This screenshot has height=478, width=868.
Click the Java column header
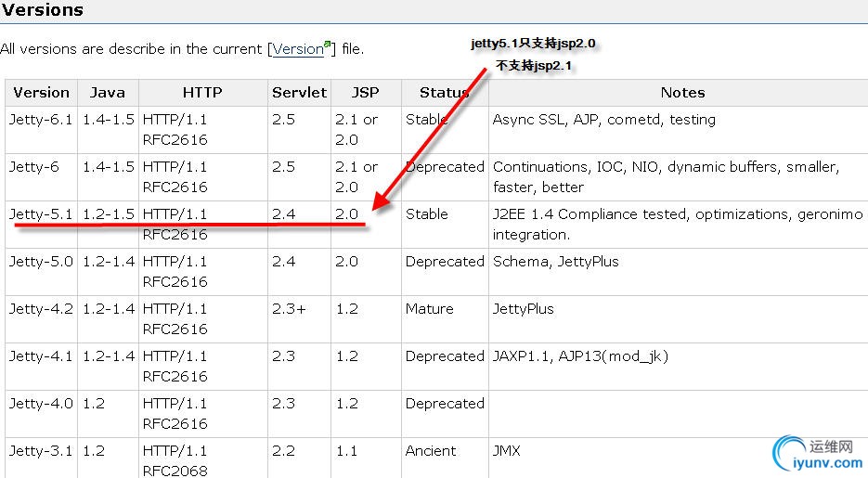pyautogui.click(x=108, y=93)
